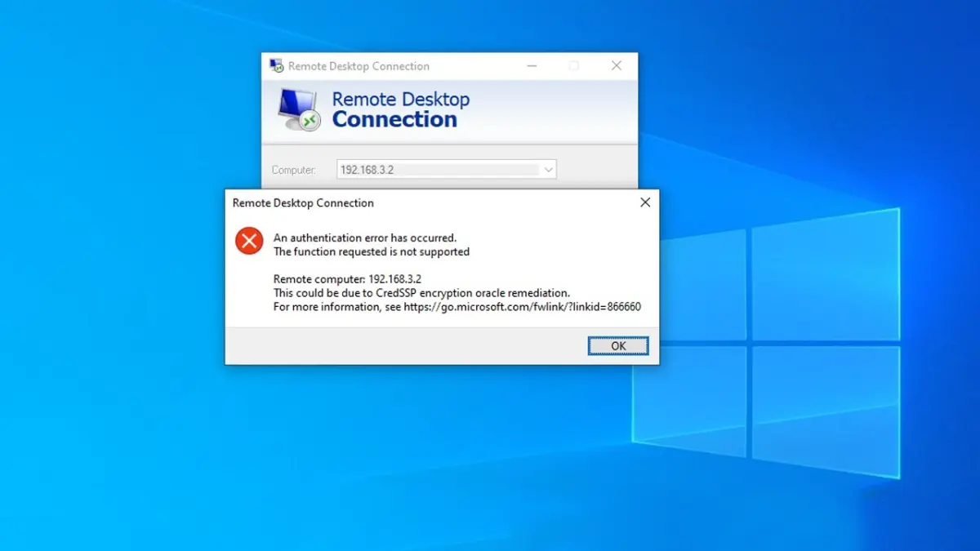
Task: Click the small Remote Desktop title bar icon
Action: pos(277,66)
